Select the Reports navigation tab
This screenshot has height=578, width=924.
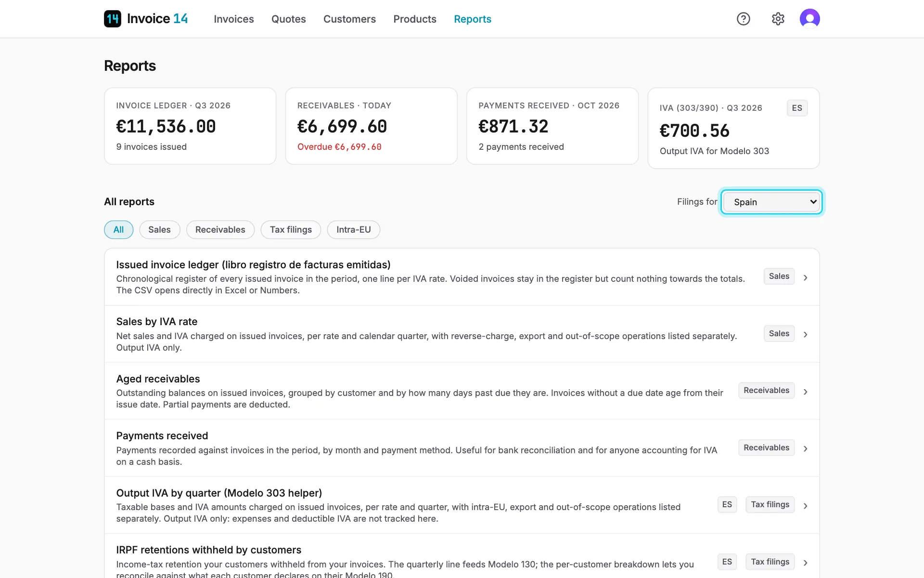tap(473, 19)
